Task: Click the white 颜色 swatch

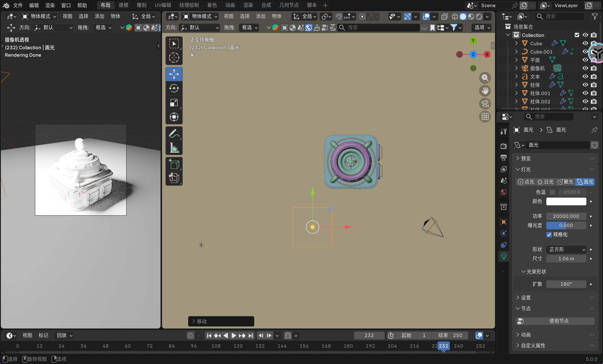Action: pos(566,201)
